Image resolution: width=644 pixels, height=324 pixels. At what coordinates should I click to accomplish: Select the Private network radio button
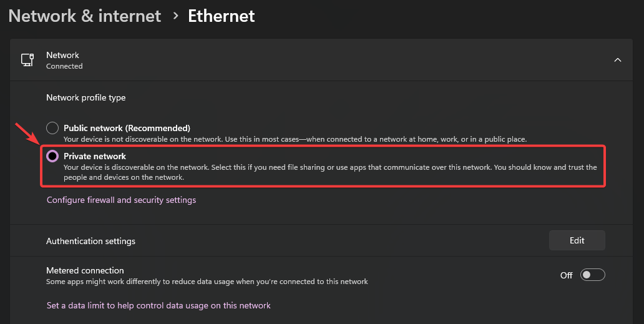coord(52,156)
